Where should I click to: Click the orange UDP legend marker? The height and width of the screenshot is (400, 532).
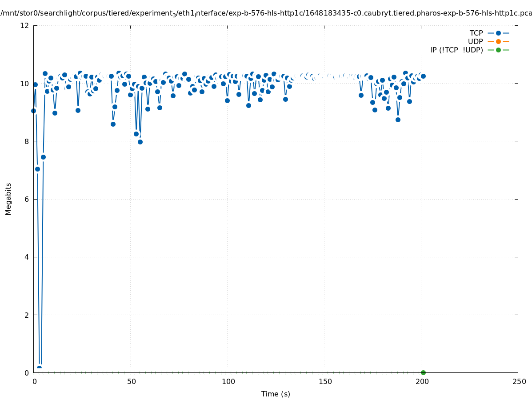tap(498, 41)
